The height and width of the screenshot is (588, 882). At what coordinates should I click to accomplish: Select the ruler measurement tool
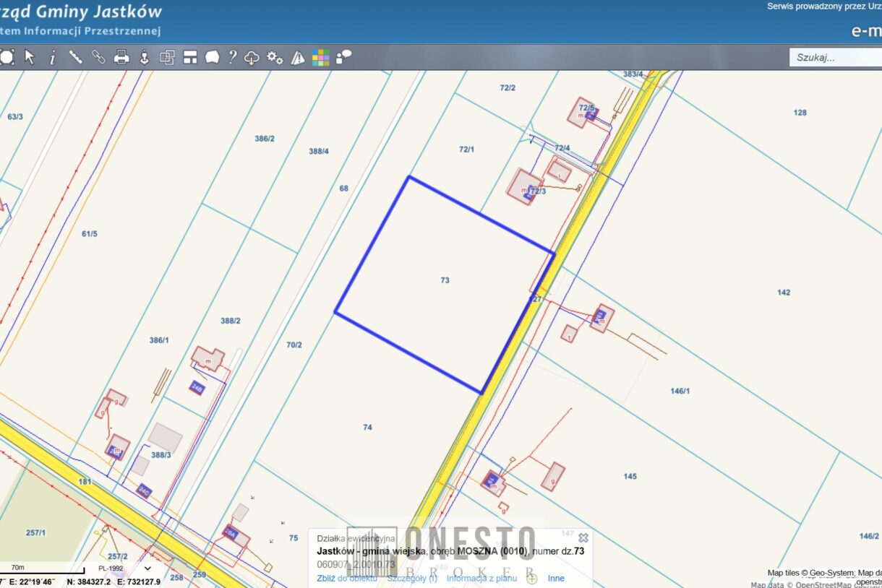point(75,58)
